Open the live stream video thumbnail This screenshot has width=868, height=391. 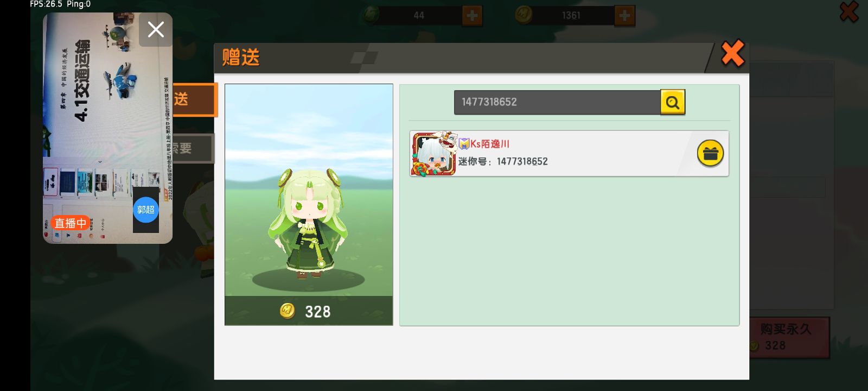point(107,128)
